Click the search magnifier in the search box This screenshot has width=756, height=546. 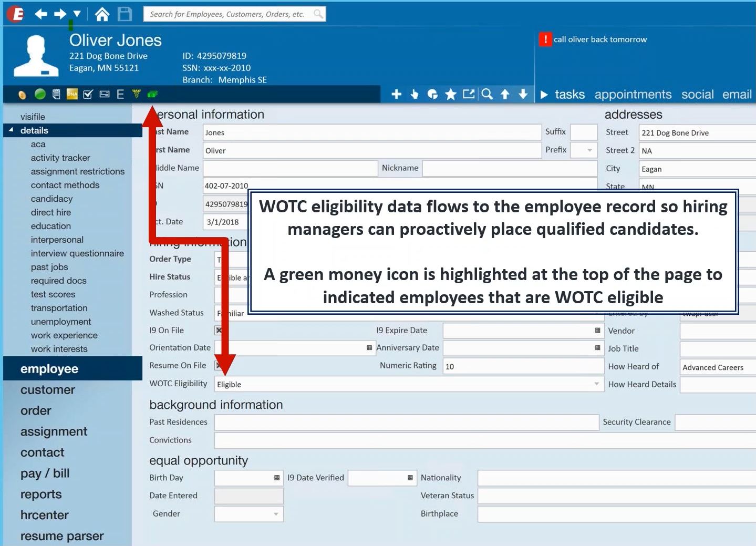tap(318, 14)
